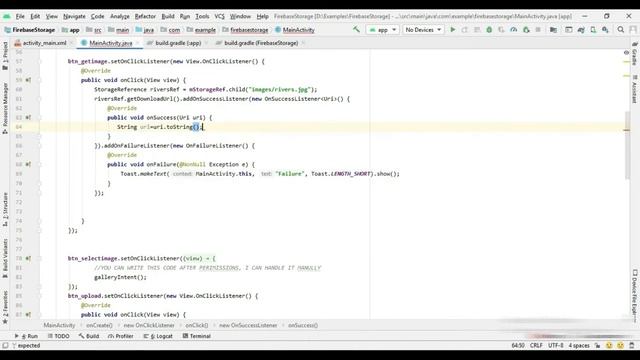
Task: Open the VCS menu
Action: coord(220,16)
